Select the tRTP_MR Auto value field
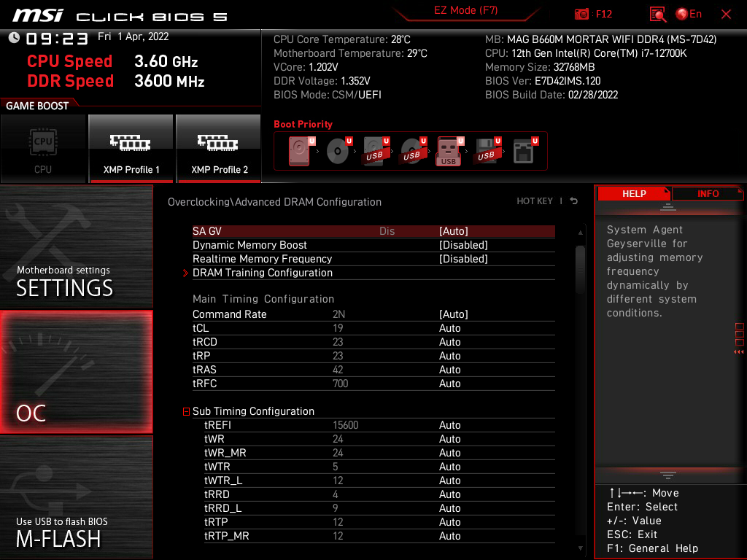747x560 pixels. tap(449, 536)
